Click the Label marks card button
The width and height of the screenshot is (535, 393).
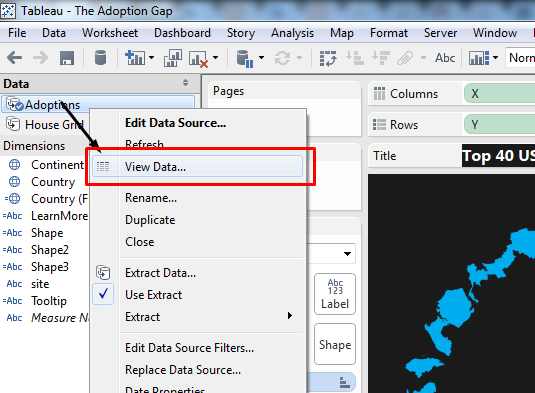click(335, 294)
